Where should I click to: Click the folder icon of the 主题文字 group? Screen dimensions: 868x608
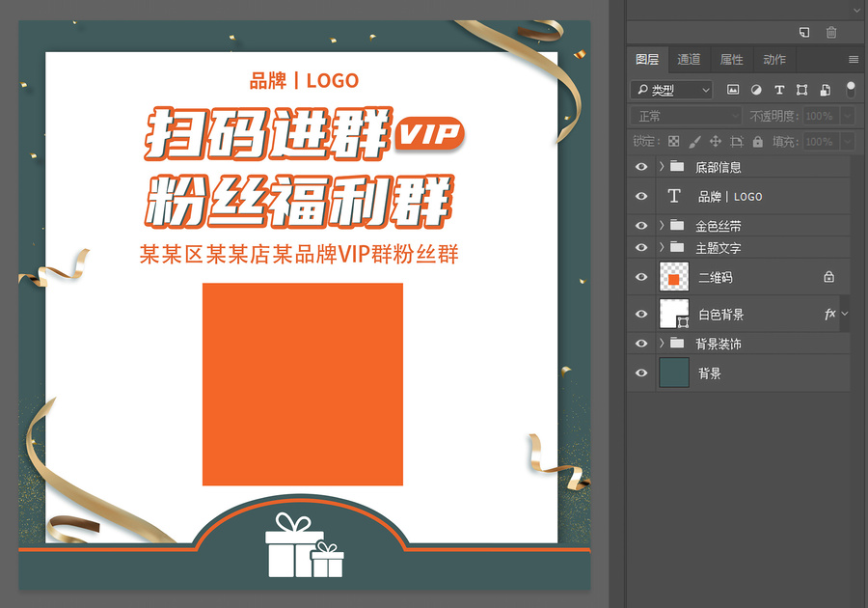(677, 247)
